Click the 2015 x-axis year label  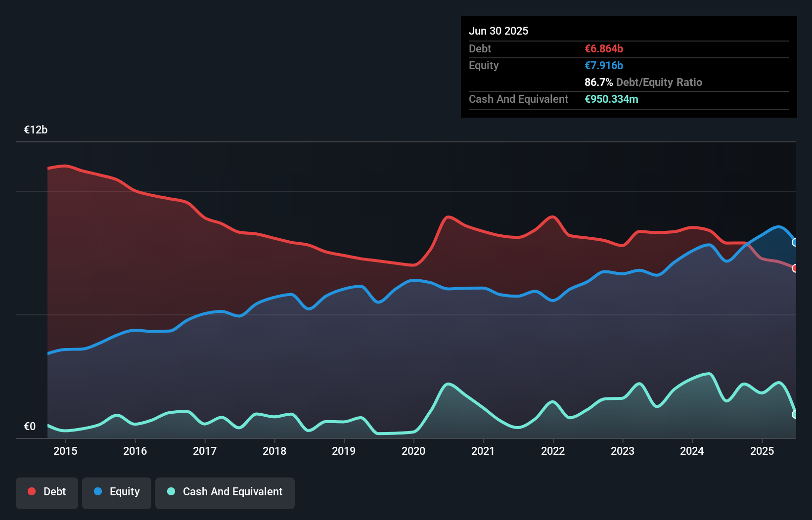tap(65, 451)
